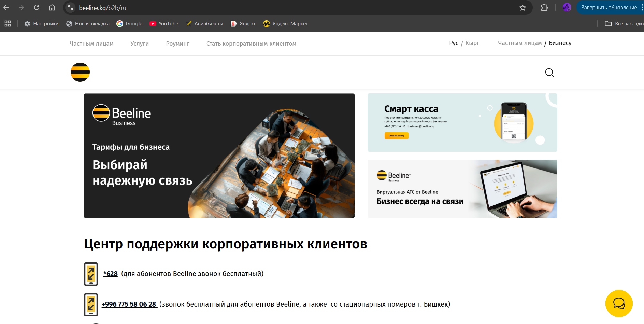The height and width of the screenshot is (324, 644).
Task: Open the Яндекс bookmark
Action: coord(243,24)
